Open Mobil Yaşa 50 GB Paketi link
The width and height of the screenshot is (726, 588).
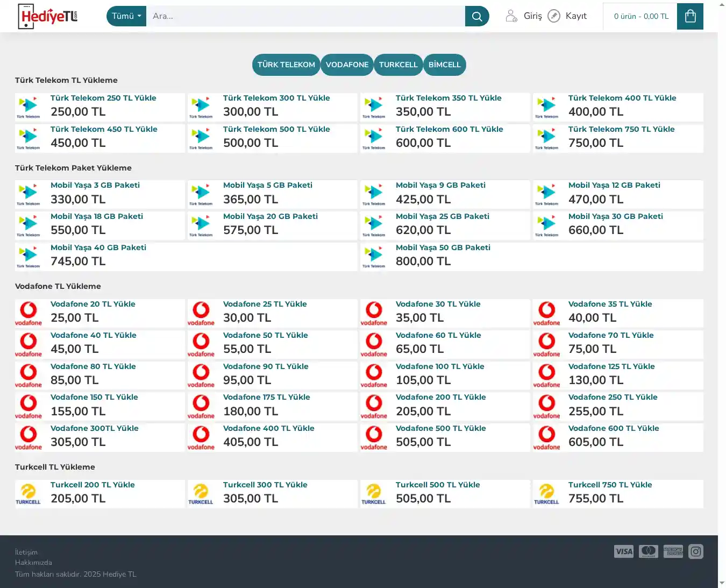(443, 247)
